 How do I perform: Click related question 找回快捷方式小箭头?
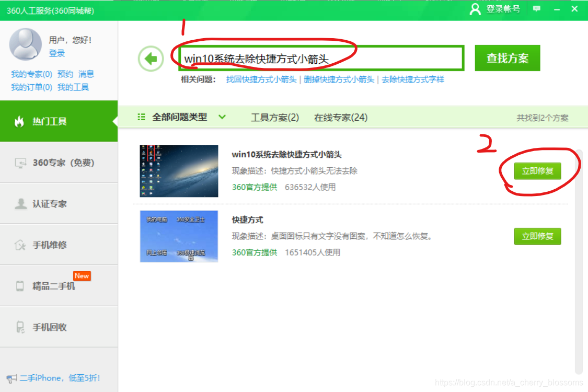pyautogui.click(x=261, y=79)
